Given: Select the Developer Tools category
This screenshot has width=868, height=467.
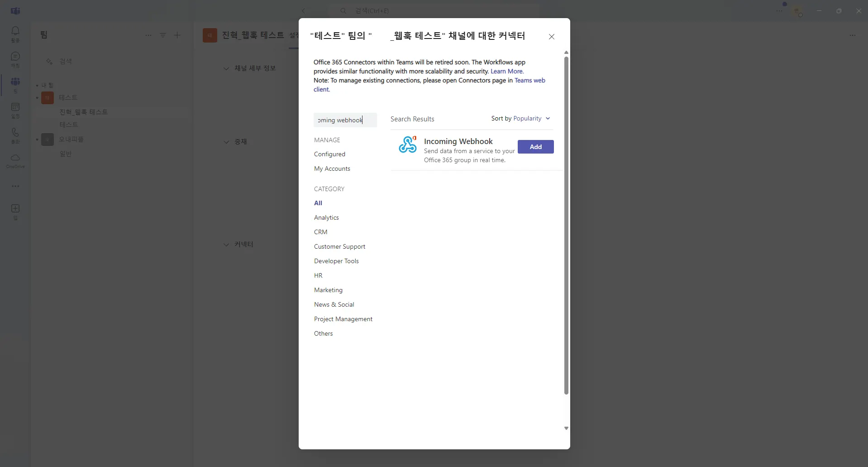Looking at the screenshot, I should click(336, 261).
